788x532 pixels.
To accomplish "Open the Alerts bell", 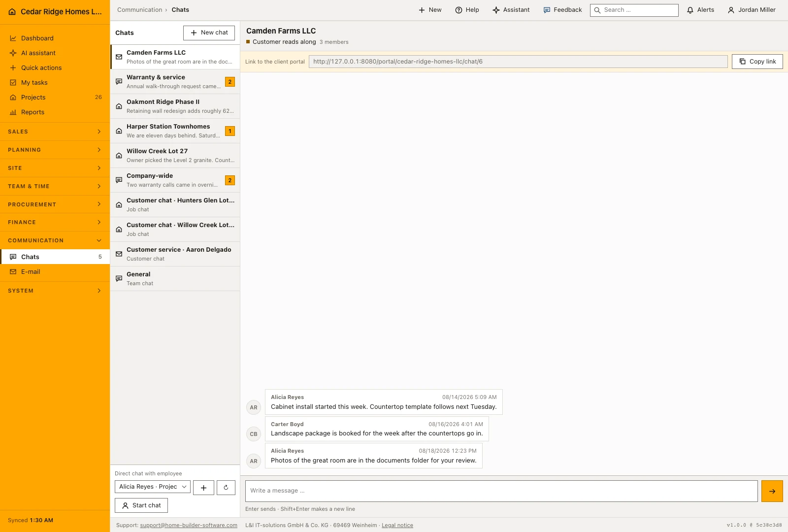I will tap(700, 10).
